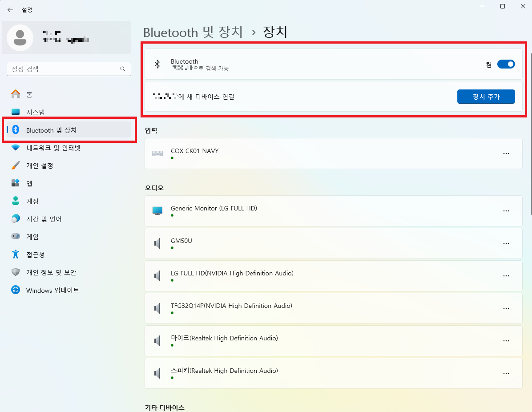Click the 검색 가능 status text

pos(217,69)
